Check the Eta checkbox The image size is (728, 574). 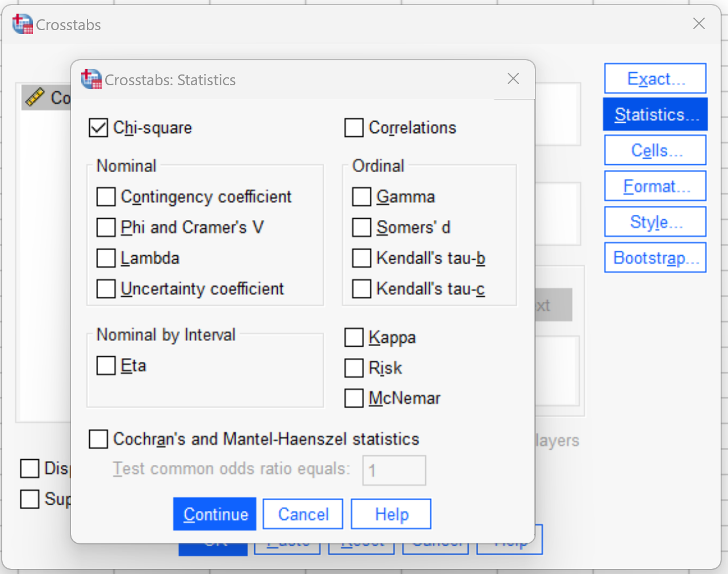(x=106, y=365)
